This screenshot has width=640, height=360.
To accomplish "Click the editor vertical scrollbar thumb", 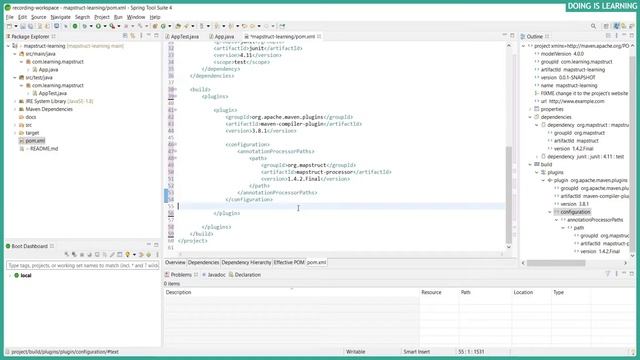I will [x=509, y=194].
